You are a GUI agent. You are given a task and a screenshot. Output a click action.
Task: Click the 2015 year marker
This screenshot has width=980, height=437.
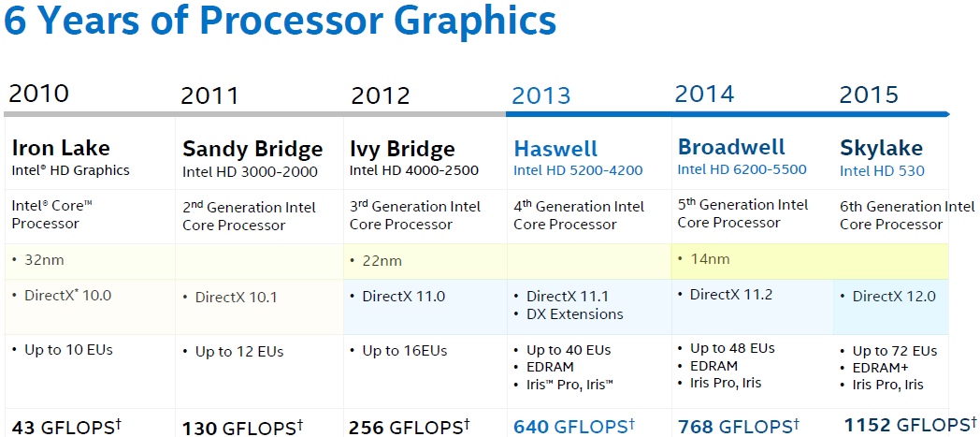click(x=869, y=95)
